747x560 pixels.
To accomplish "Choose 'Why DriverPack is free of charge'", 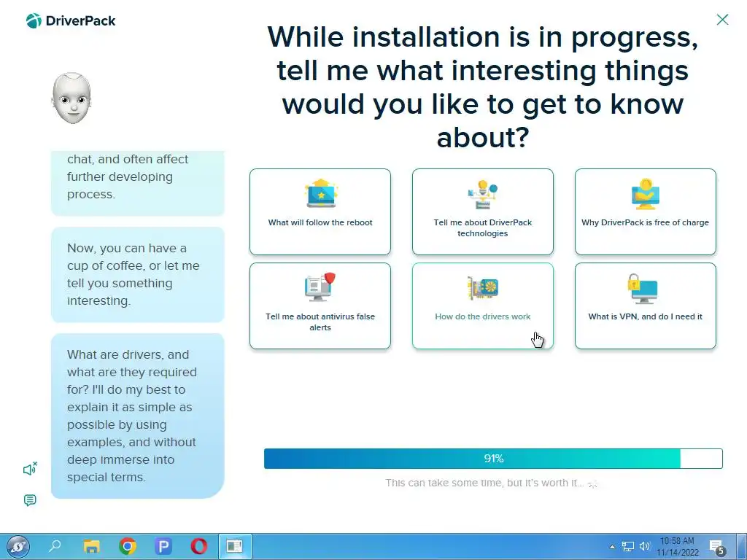I will pos(645,211).
